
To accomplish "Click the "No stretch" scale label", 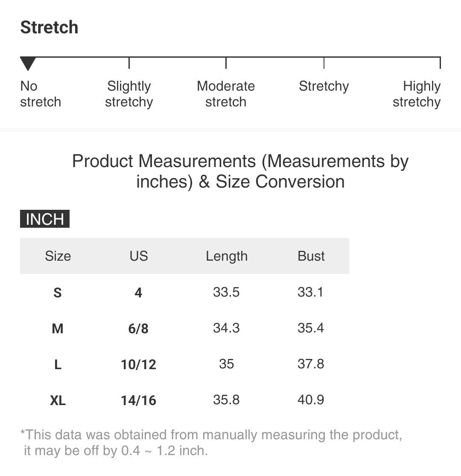I will [41, 94].
